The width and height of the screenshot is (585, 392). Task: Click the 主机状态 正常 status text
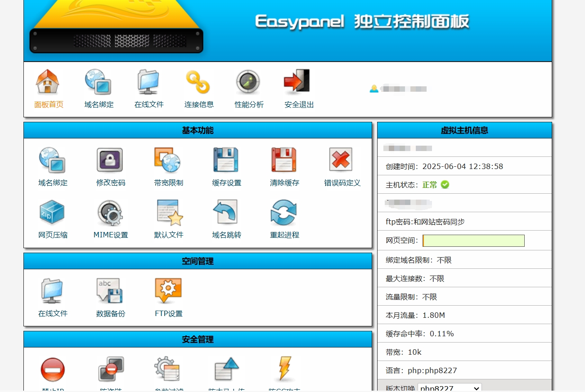430,185
